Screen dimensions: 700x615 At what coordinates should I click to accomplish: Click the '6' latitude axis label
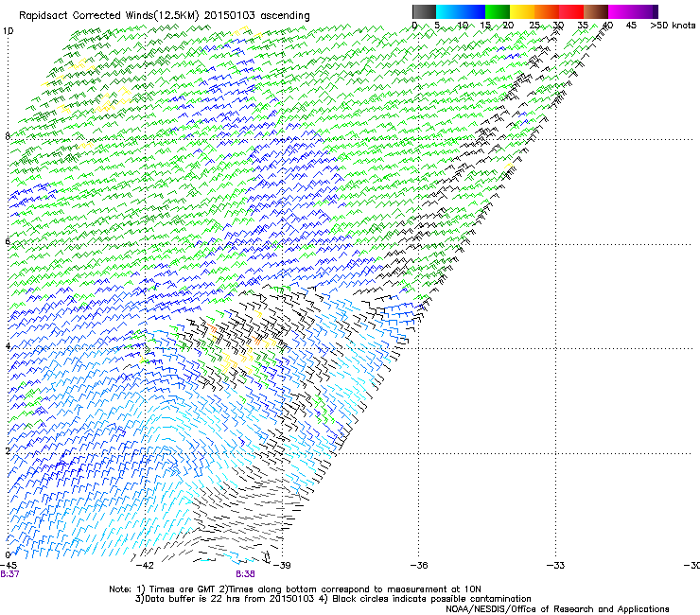[8, 241]
